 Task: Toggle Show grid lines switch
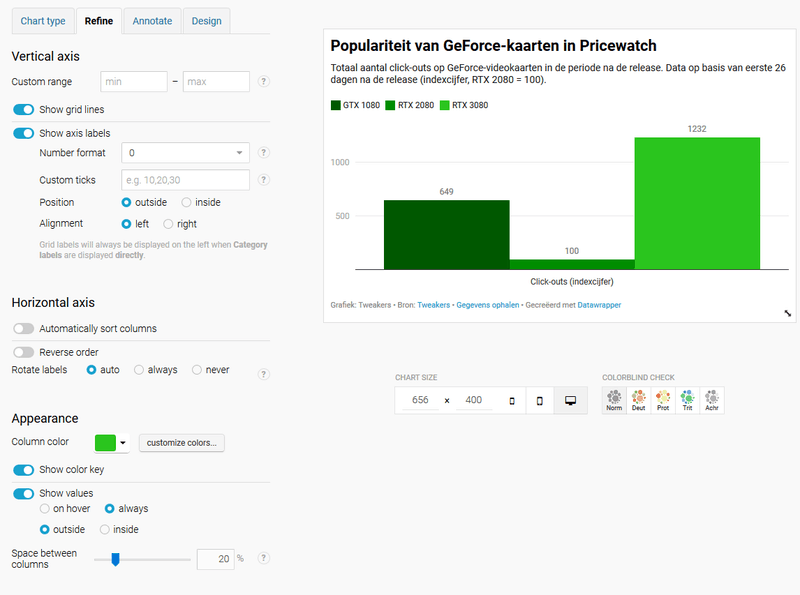coord(23,110)
